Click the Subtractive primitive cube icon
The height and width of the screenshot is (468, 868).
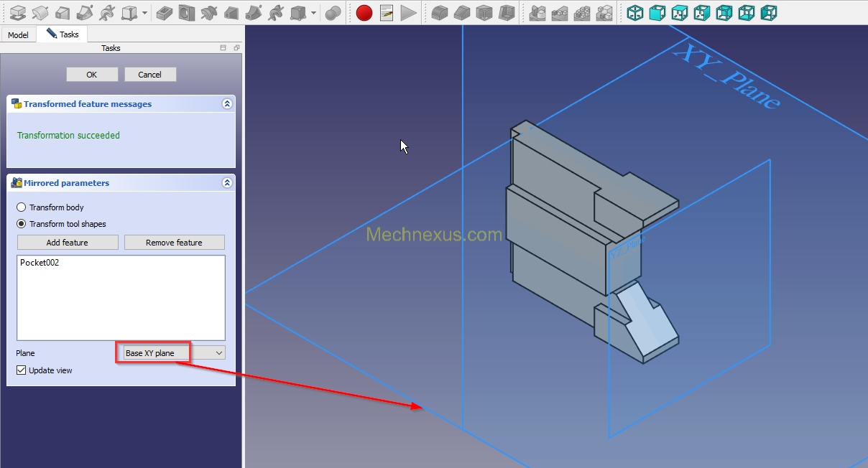click(x=298, y=12)
